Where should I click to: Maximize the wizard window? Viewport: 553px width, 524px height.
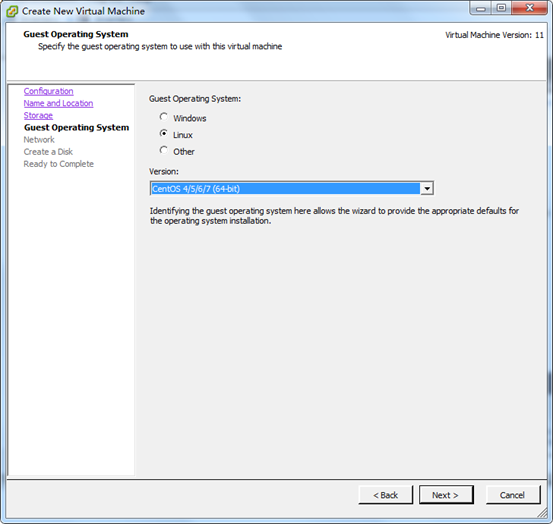tap(501, 8)
